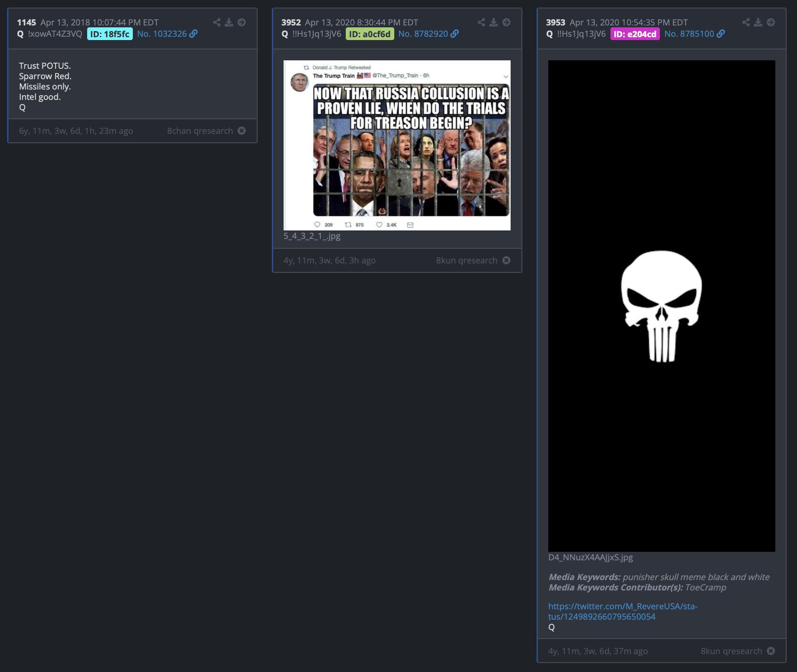Filter by ID: 18f5fc badge
Viewport: 797px width, 672px height.
[x=110, y=34]
